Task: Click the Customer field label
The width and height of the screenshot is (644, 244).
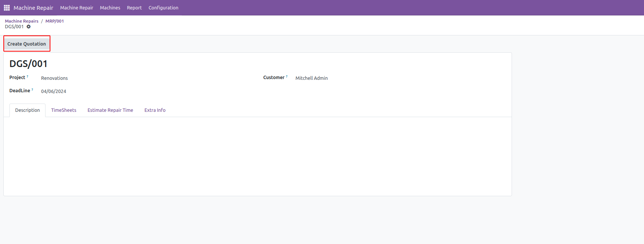Action: tap(274, 78)
